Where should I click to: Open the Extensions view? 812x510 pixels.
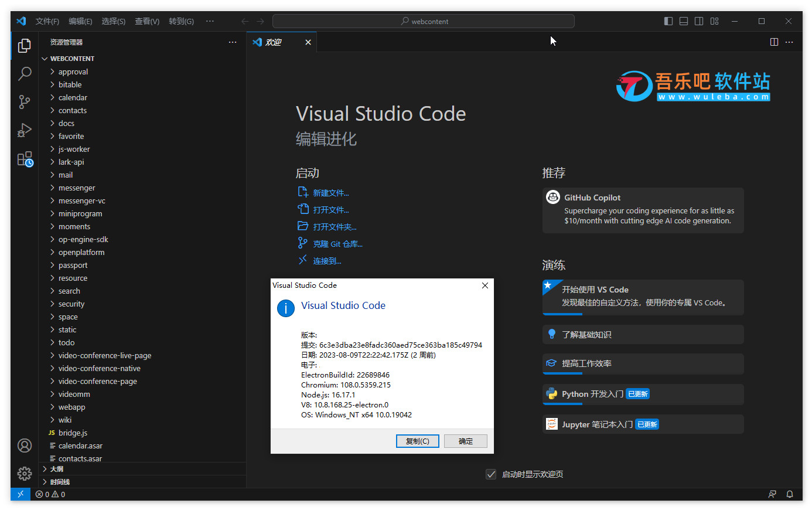pyautogui.click(x=25, y=159)
